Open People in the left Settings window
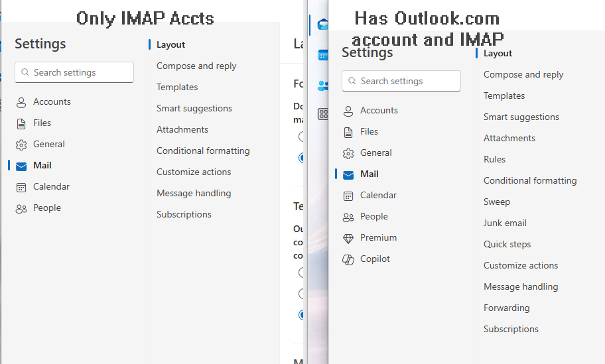605x364 pixels. pos(38,208)
